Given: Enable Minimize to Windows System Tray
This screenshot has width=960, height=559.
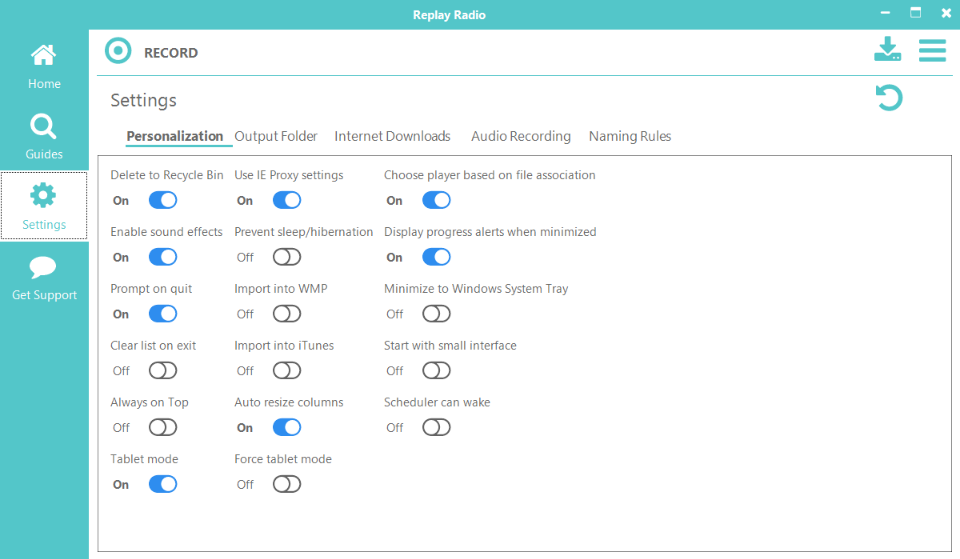Looking at the screenshot, I should click(x=437, y=314).
